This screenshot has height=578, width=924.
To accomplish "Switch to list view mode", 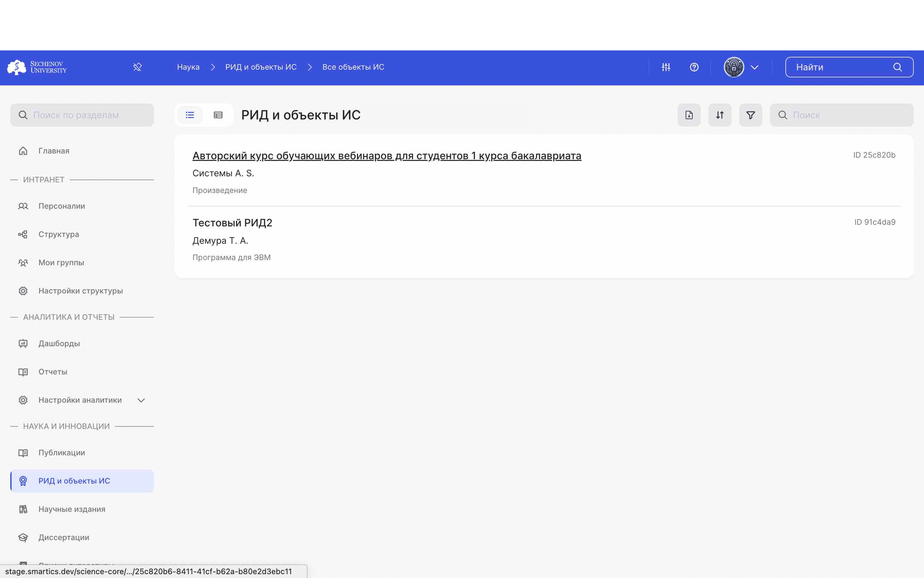I will click(190, 115).
